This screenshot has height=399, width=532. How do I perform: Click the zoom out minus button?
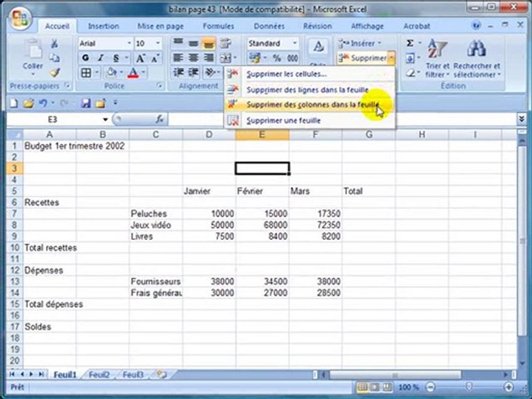[430, 387]
